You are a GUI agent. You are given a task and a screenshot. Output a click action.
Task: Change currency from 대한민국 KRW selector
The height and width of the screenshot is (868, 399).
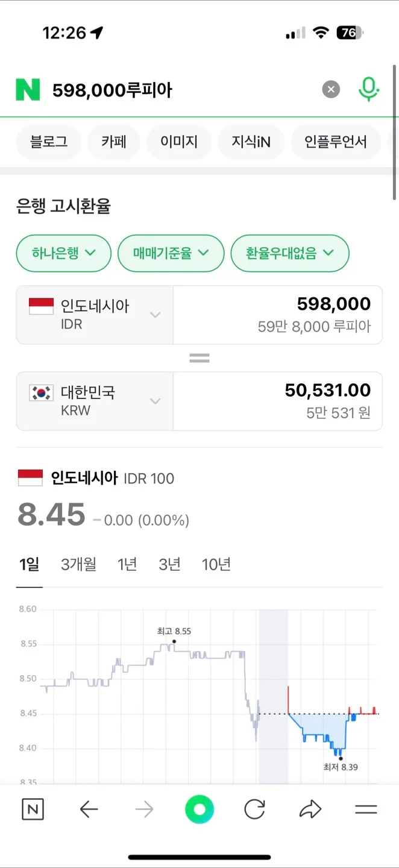tap(95, 401)
